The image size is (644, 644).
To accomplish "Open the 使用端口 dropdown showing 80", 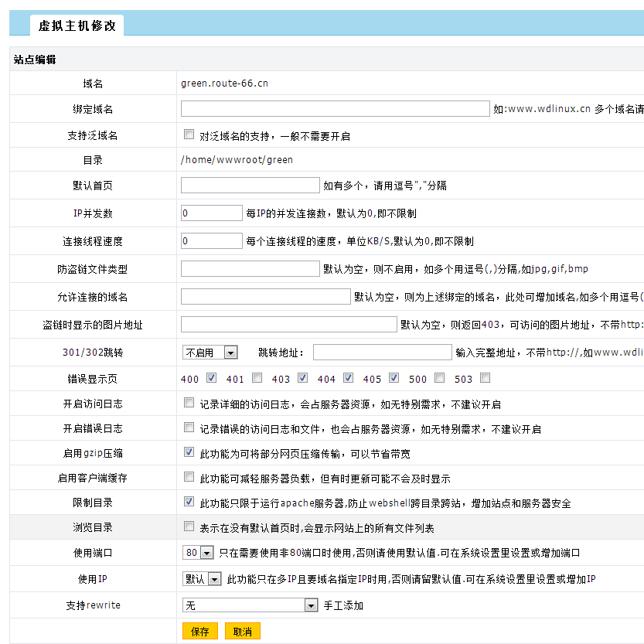I will 198,553.
